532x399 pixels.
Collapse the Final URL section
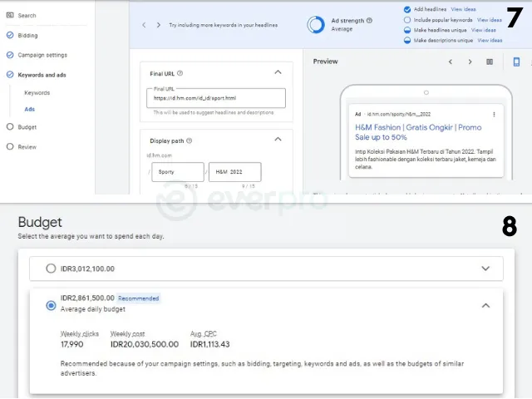[278, 72]
